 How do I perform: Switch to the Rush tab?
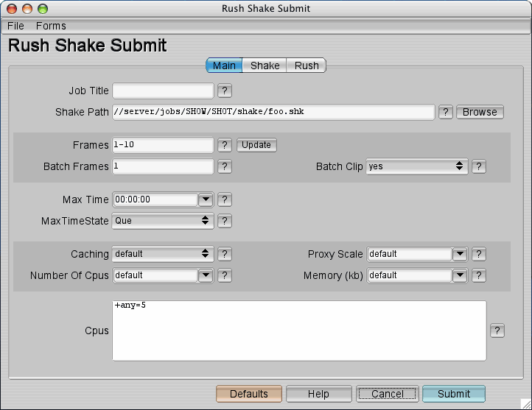307,66
